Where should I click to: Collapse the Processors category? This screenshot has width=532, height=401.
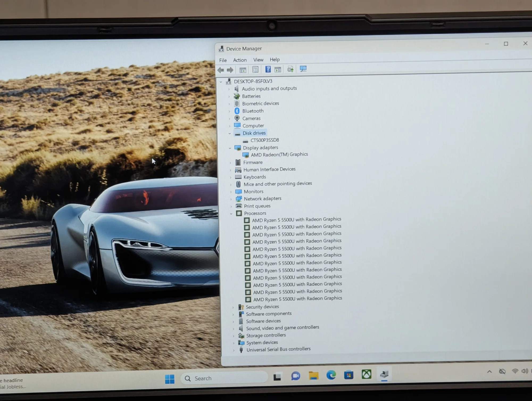(x=231, y=214)
